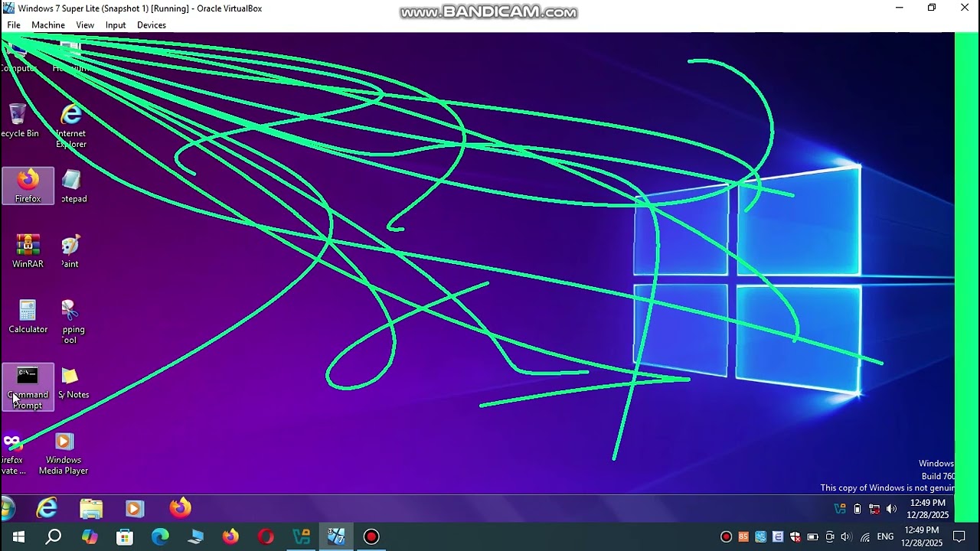Open the host Windows Start menu
The image size is (980, 551).
(18, 536)
